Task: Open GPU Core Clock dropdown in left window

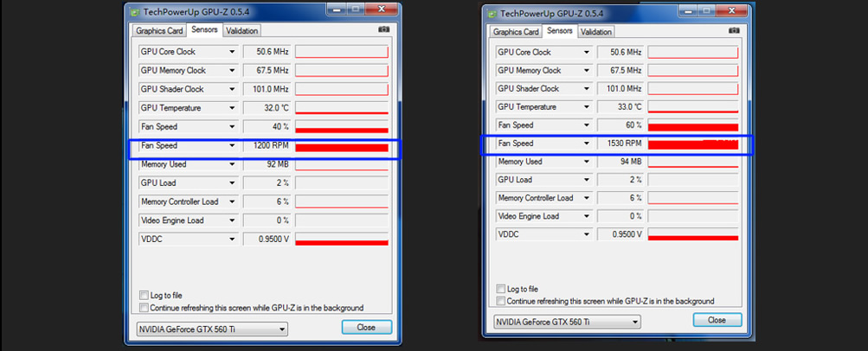Action: 231,52
